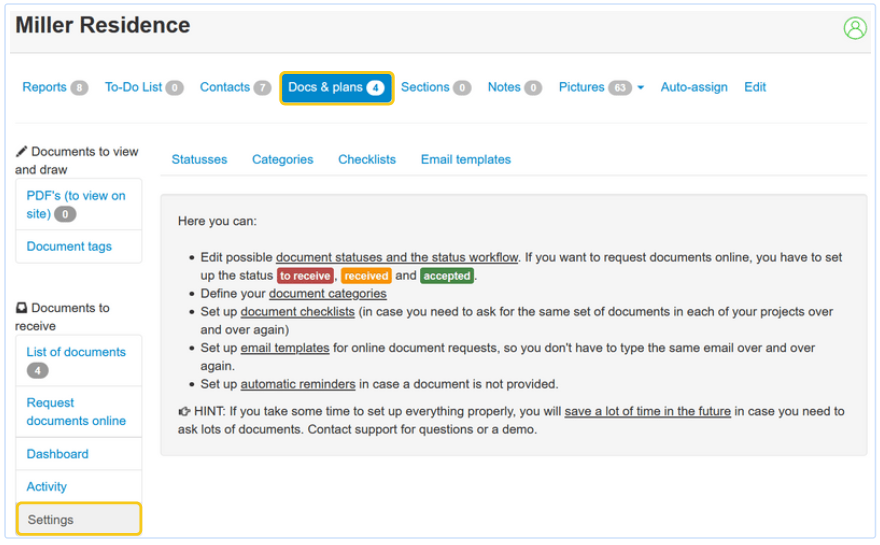
Task: Select the Docs & plans tab
Action: [x=337, y=88]
